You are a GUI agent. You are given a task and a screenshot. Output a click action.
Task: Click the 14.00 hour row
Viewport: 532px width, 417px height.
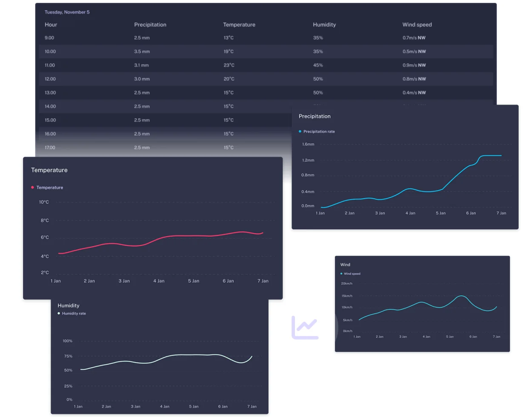tap(165, 106)
